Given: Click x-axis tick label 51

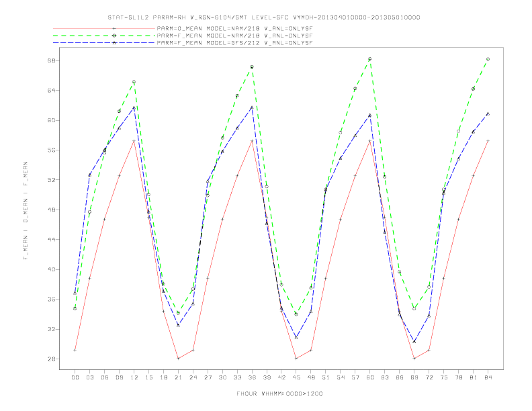Looking at the screenshot, I should click(x=326, y=377).
